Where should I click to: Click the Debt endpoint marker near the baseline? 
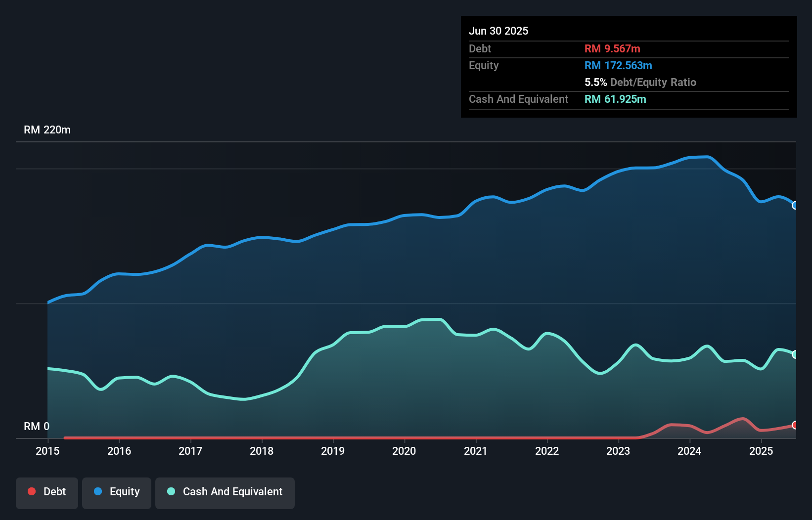pos(795,424)
